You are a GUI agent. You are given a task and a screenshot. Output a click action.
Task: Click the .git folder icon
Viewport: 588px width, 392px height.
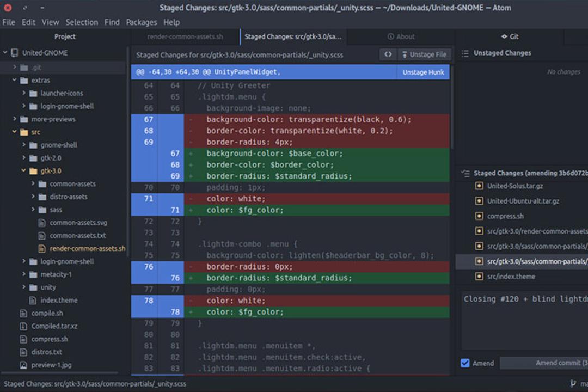coord(24,68)
